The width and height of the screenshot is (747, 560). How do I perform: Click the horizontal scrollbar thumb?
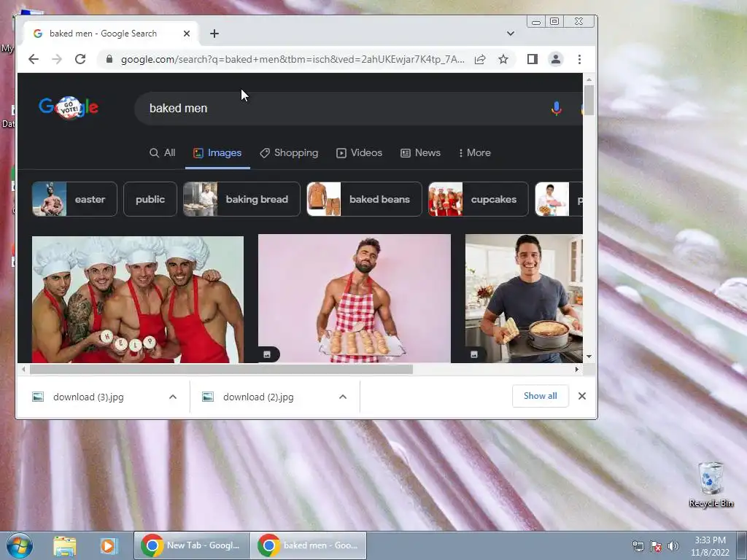pos(222,369)
